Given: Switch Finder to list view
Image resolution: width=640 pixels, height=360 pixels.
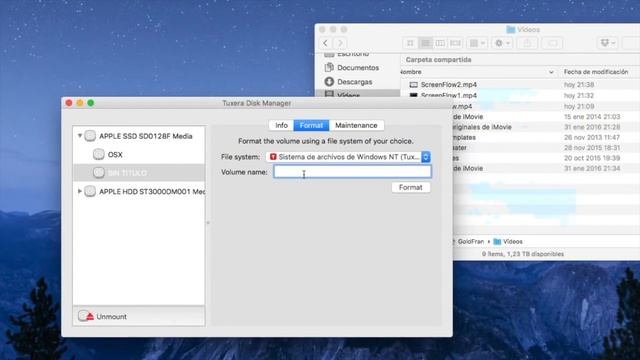Looking at the screenshot, I should coord(425,43).
